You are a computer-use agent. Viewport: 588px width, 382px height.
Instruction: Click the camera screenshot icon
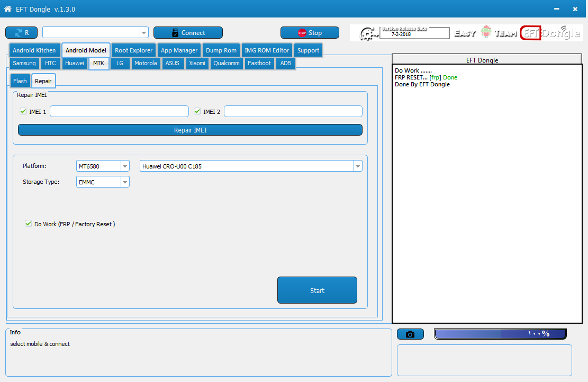point(410,334)
